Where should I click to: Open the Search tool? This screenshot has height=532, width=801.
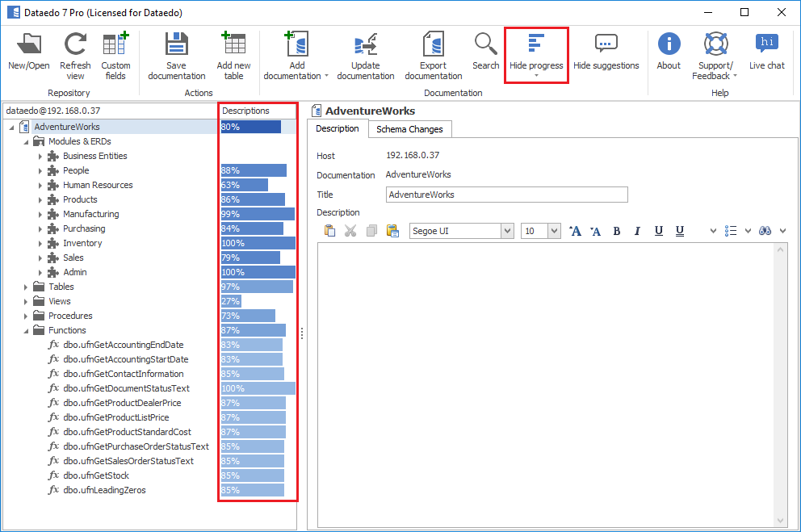(485, 46)
